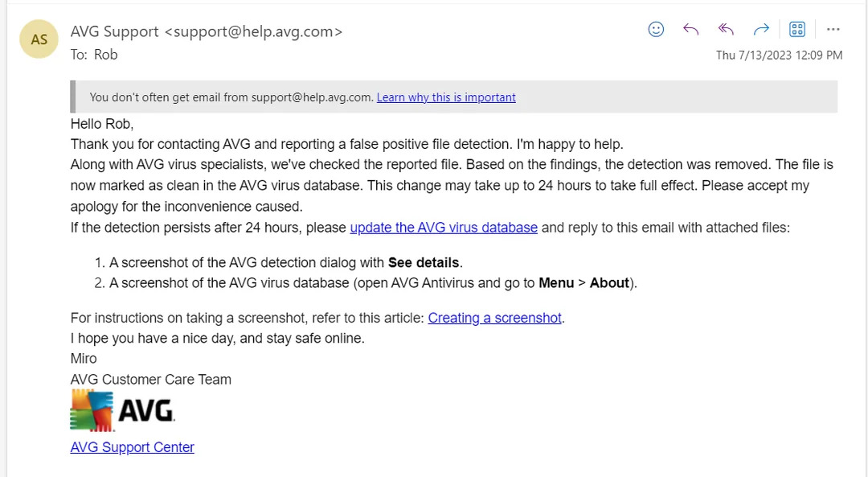Click sender address support@help.avg.com
The width and height of the screenshot is (868, 477).
(253, 31)
